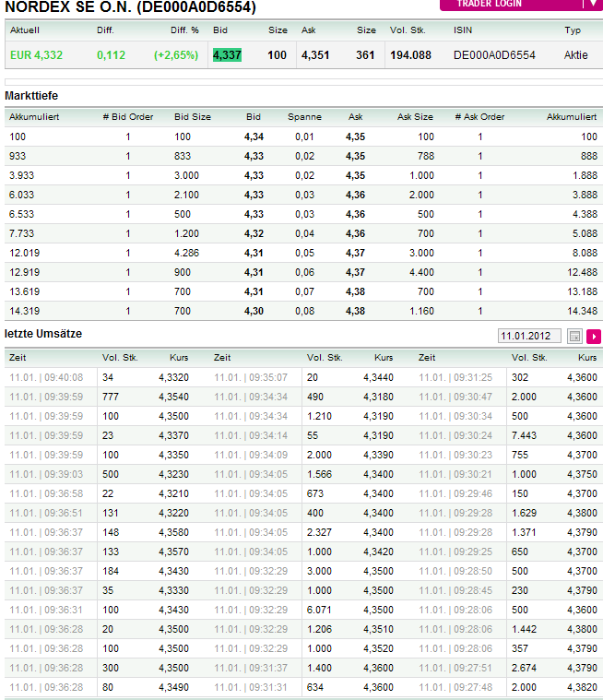The width and height of the screenshot is (603, 700).
Task: Click the pink next-date arrow button
Action: click(594, 336)
